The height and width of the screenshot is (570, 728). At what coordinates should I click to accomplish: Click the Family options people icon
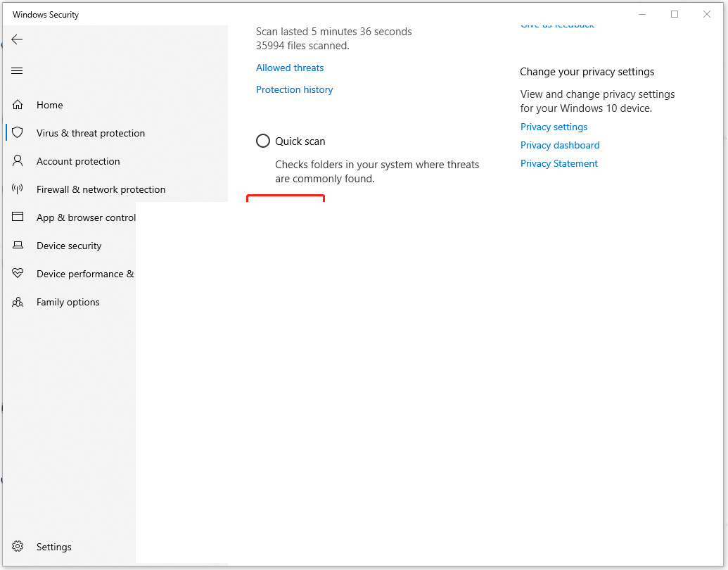pos(18,302)
